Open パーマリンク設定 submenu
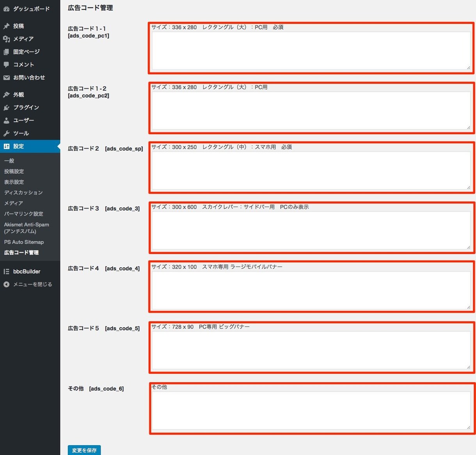This screenshot has height=455, width=476. tap(24, 214)
